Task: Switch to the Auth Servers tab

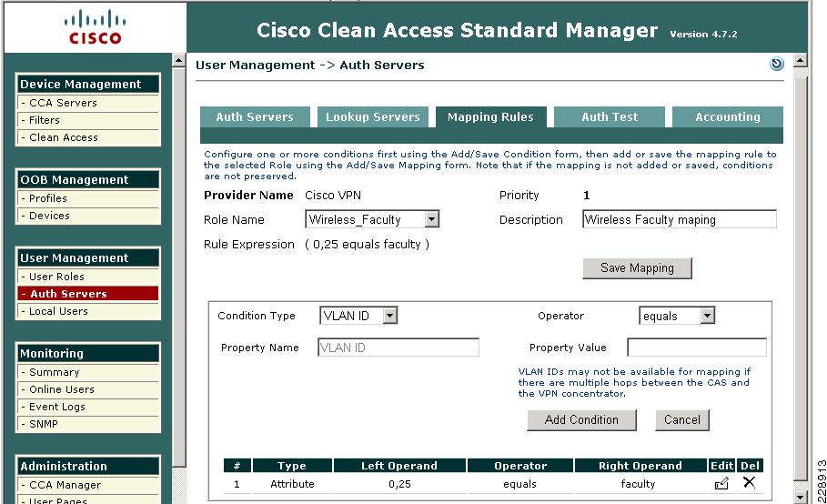Action: click(x=255, y=117)
